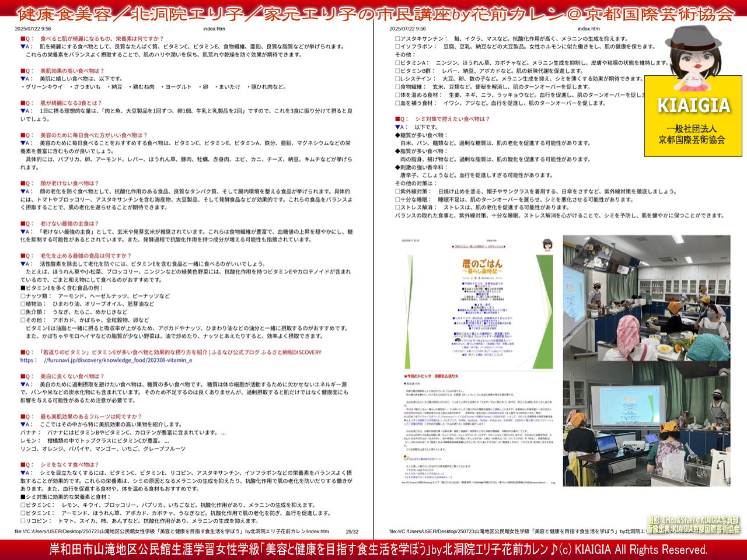Click the 血を補う食材 line
The image size is (747, 560).
pyautogui.click(x=501, y=103)
